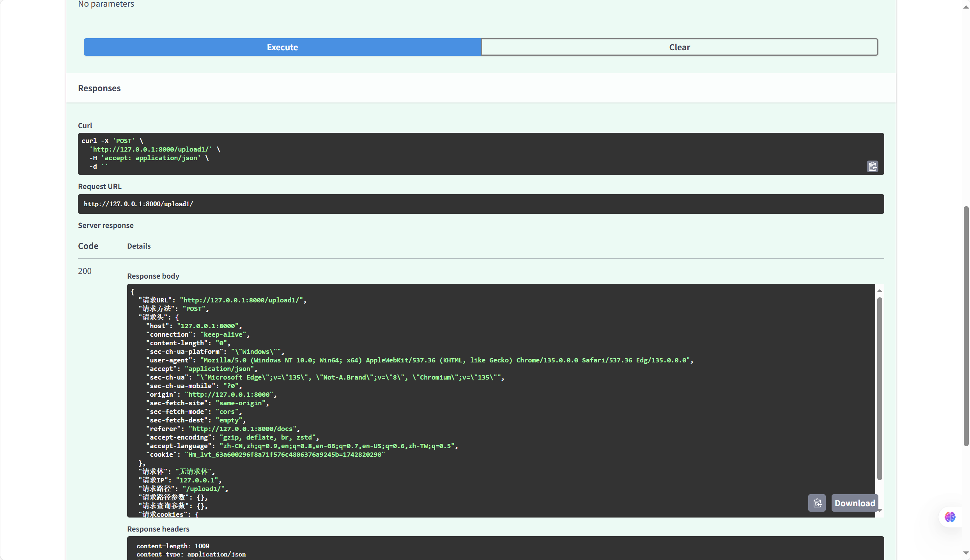Click the "sec-fetch-site" line
970x560 pixels.
pos(207,403)
